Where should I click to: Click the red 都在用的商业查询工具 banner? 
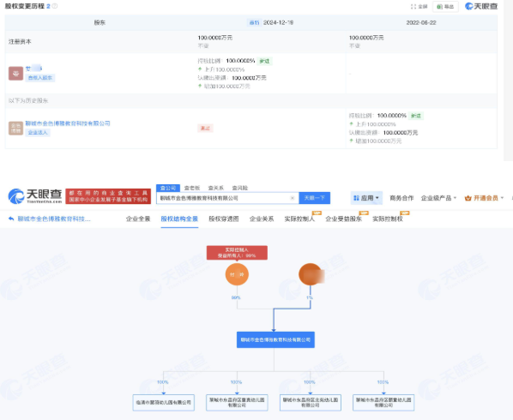(x=108, y=196)
